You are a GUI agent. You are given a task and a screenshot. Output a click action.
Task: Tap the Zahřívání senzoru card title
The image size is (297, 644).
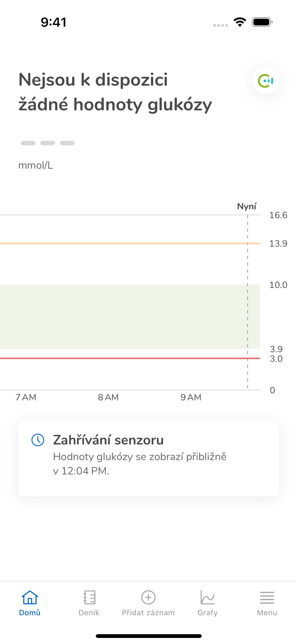click(108, 440)
